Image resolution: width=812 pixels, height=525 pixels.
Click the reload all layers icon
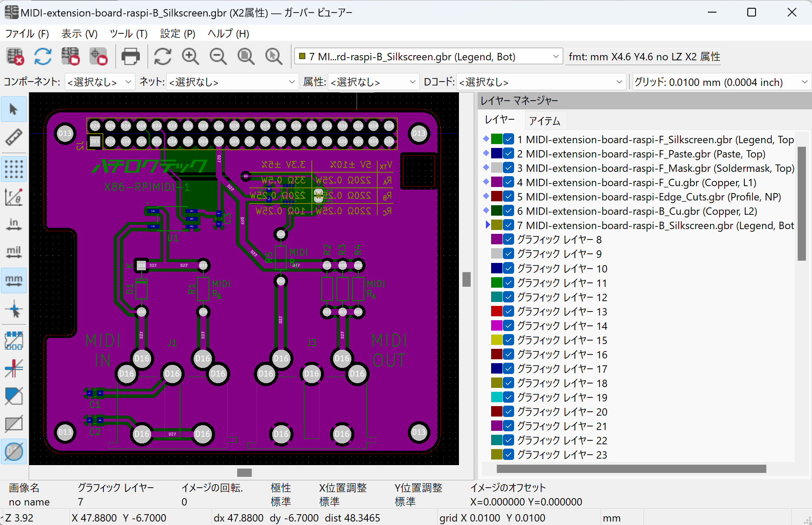43,57
